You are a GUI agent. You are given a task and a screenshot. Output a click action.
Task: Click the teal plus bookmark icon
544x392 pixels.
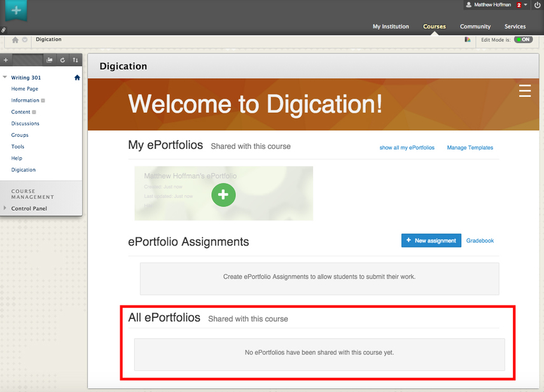pos(16,10)
